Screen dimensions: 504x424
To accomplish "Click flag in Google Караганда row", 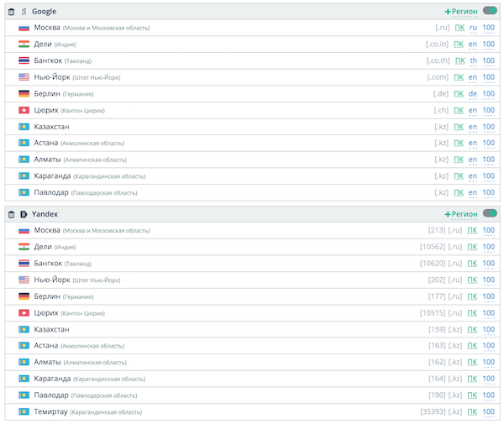I will click(x=24, y=176).
